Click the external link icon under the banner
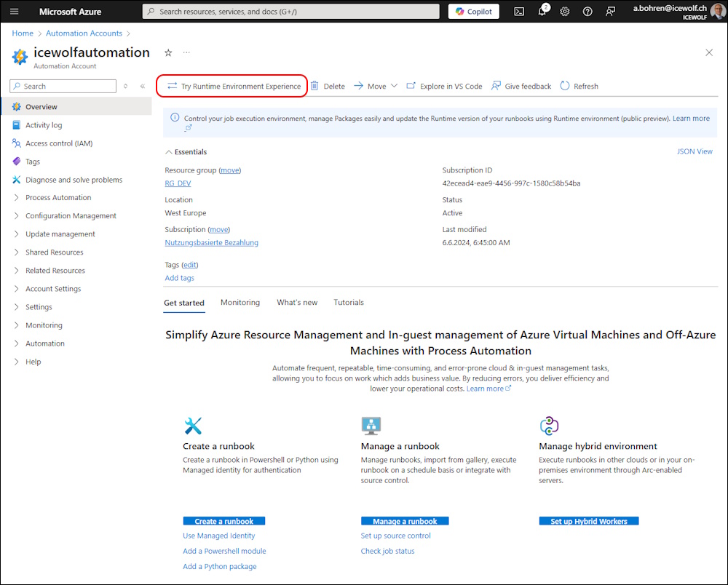Viewport: 728px width, 585px height. click(188, 128)
